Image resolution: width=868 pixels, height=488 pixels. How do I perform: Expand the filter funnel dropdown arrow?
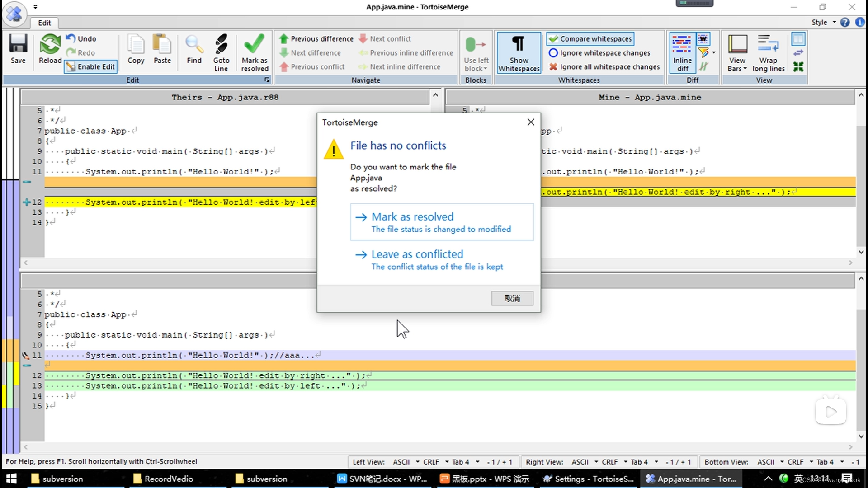click(x=714, y=53)
